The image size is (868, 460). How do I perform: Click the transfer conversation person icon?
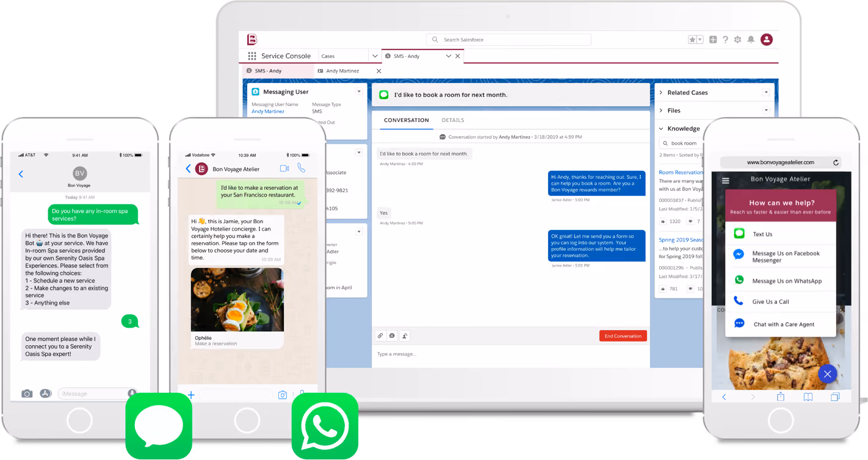(x=405, y=336)
